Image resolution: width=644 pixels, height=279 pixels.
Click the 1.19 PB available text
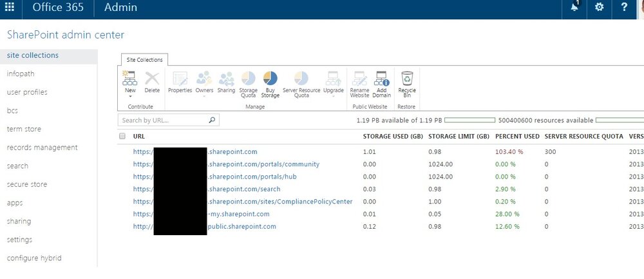click(400, 120)
